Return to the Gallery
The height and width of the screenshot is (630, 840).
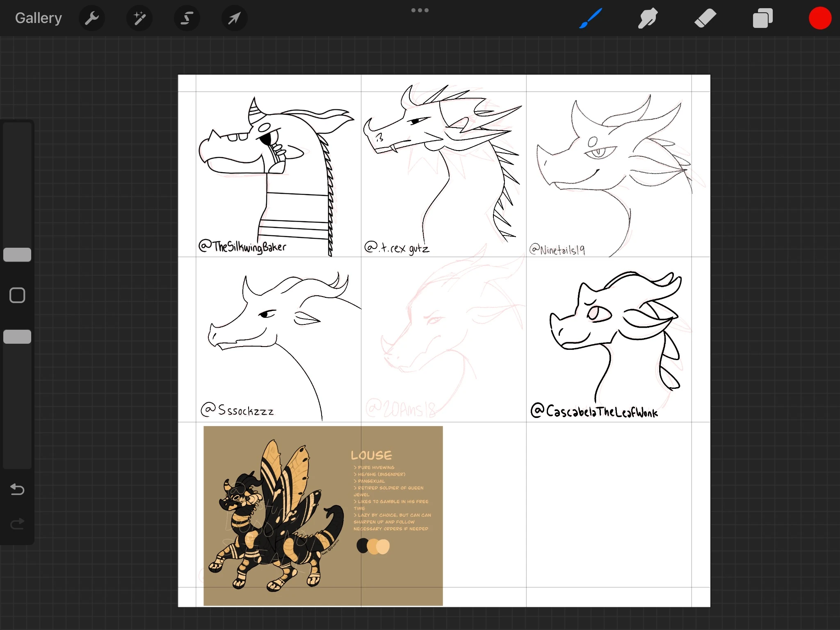coord(38,18)
